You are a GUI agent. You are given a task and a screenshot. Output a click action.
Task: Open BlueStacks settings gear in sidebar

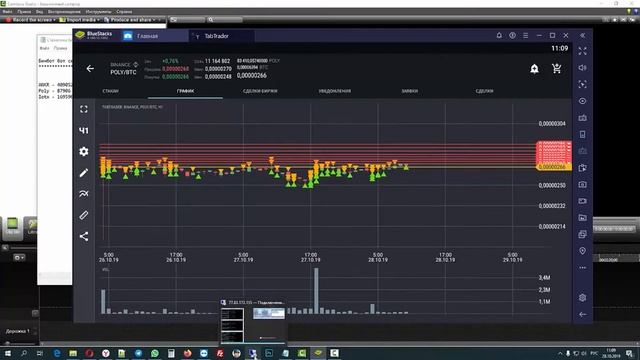tap(582, 298)
